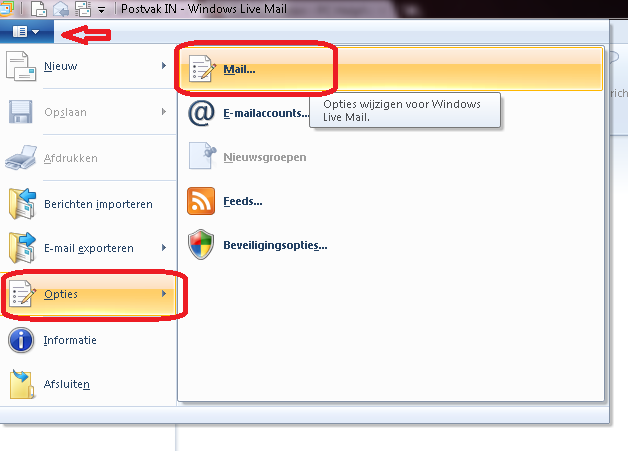628x451 pixels.
Task: Select the Nieuwsgroepen submenu entry
Action: point(390,157)
